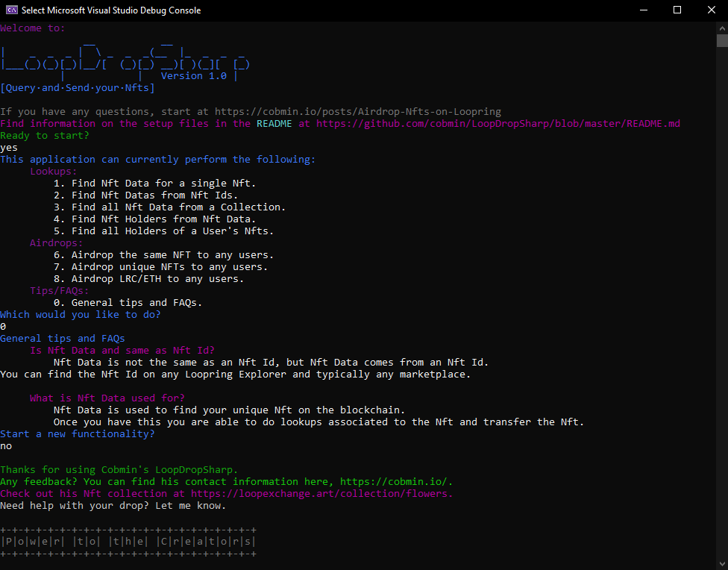Click '3. Find all Nft Data from a Collection.'
The height and width of the screenshot is (570, 728).
(x=169, y=207)
